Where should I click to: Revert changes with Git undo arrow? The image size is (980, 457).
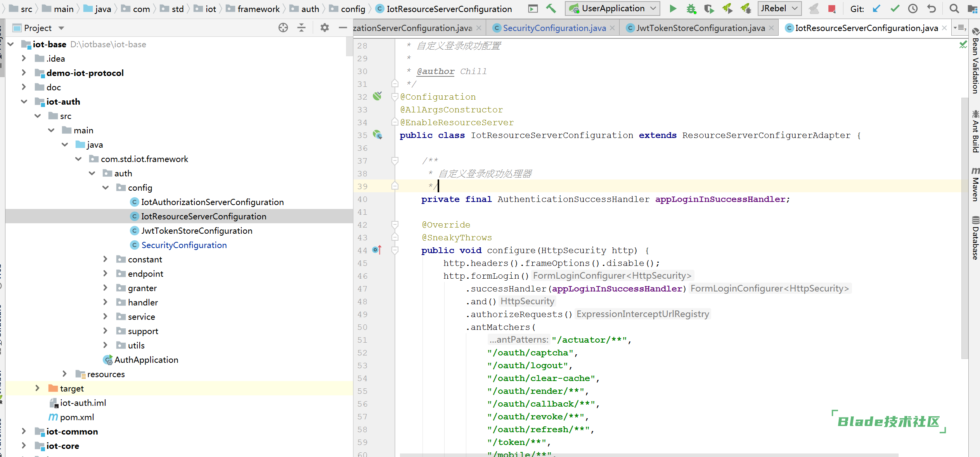pyautogui.click(x=932, y=9)
